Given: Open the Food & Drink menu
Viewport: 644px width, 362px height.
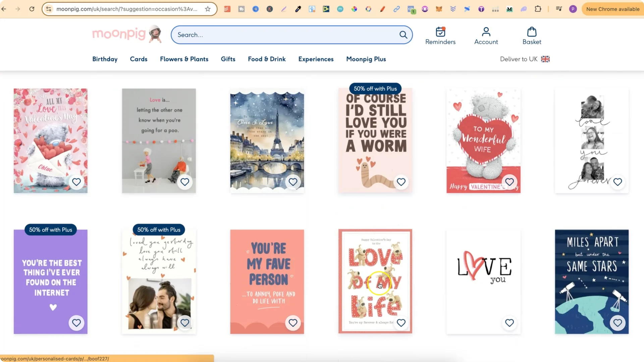Looking at the screenshot, I should tap(267, 59).
